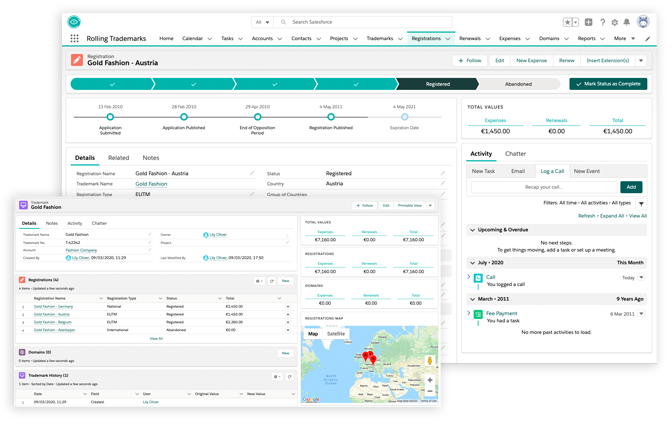
Task: Open the Accounts tab dropdown chevron
Action: click(x=279, y=39)
